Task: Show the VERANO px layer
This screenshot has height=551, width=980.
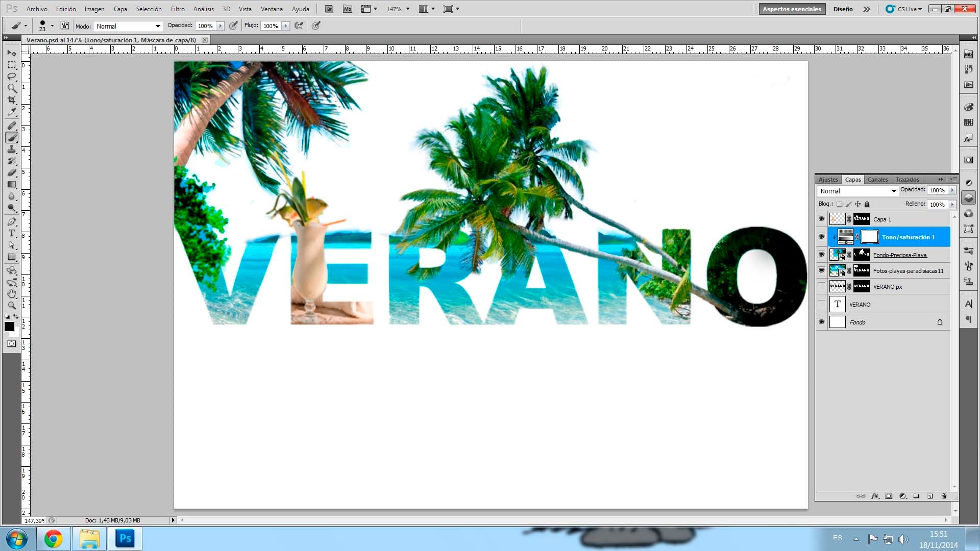Action: [x=821, y=286]
